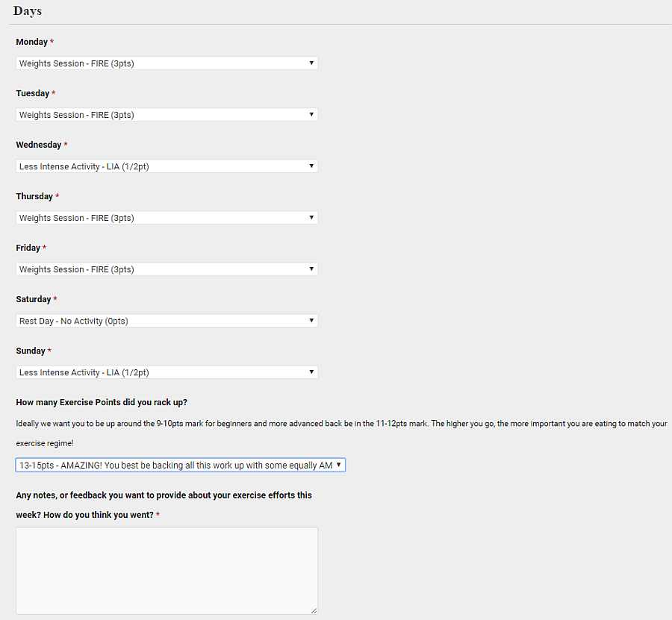Open the Thursday activity dropdown

click(x=167, y=218)
